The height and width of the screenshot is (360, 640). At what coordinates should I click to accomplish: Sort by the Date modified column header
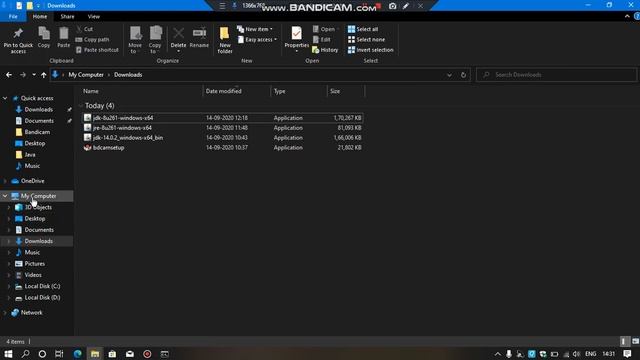point(237,91)
